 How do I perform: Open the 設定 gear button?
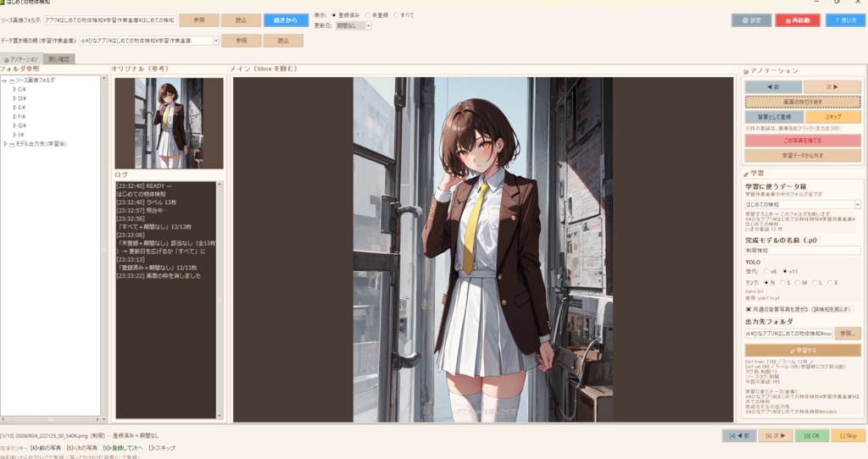751,20
